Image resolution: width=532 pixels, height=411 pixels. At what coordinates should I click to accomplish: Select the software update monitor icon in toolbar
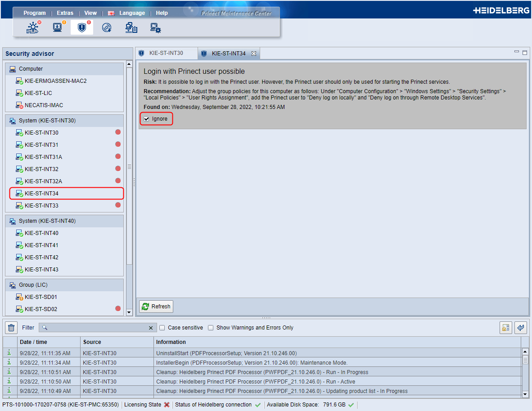[57, 27]
